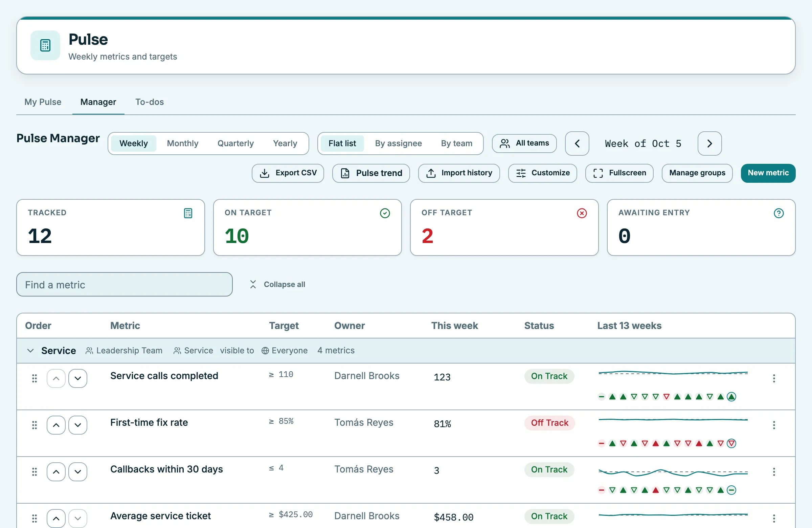Open Customize settings
812x528 pixels.
pos(542,173)
